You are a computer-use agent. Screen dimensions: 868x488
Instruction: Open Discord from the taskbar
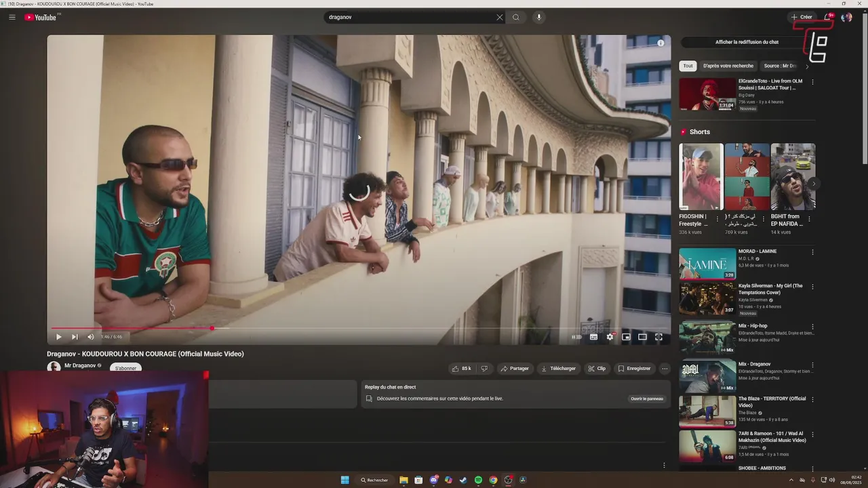(x=433, y=480)
